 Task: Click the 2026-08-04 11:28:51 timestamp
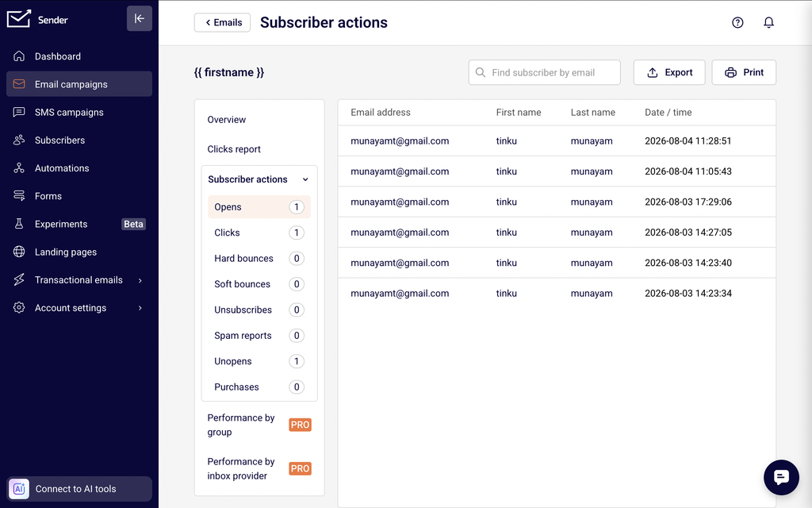pos(688,141)
